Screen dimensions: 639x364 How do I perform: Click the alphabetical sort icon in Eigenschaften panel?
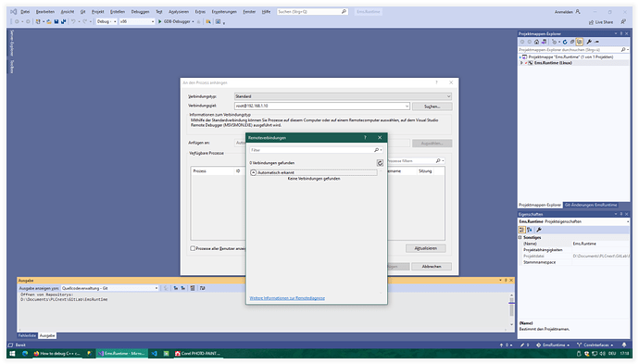530,230
